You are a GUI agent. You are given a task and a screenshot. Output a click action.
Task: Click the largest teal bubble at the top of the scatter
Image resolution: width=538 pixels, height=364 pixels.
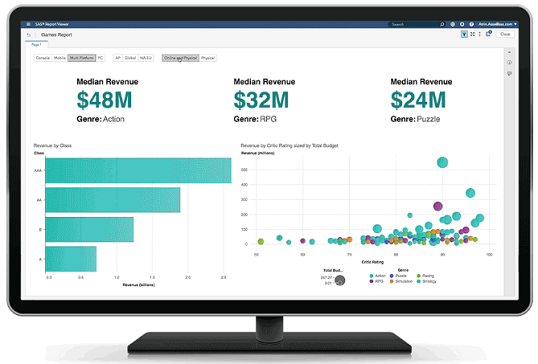442,162
